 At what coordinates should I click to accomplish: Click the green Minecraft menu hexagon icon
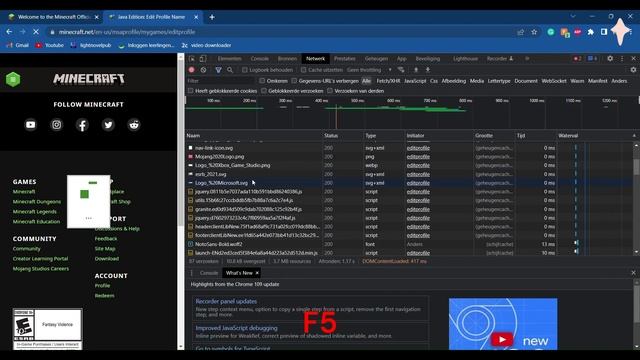point(13,79)
